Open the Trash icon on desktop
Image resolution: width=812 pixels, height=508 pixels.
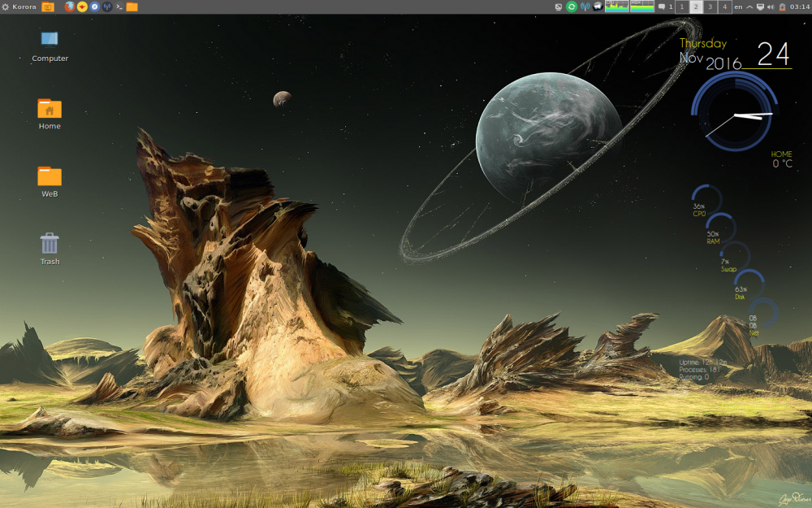pos(50,250)
